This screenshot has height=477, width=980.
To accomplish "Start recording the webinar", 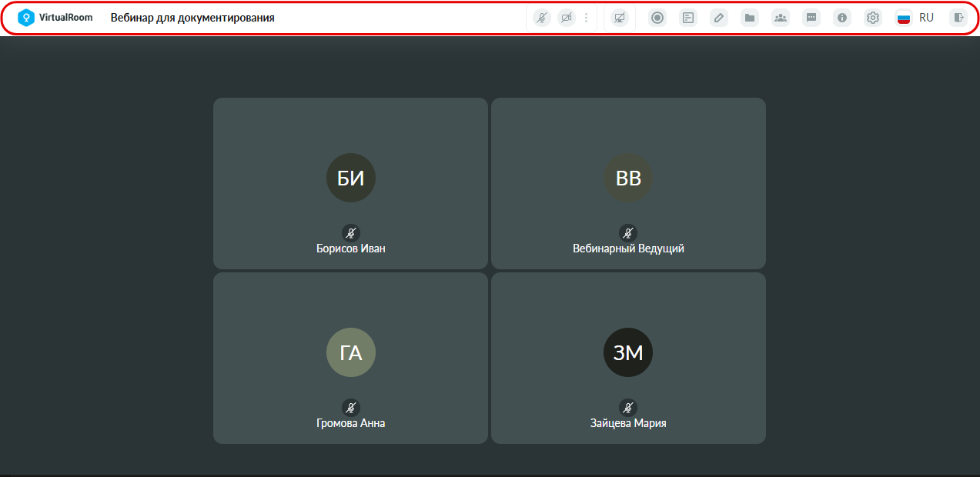I will [x=657, y=18].
